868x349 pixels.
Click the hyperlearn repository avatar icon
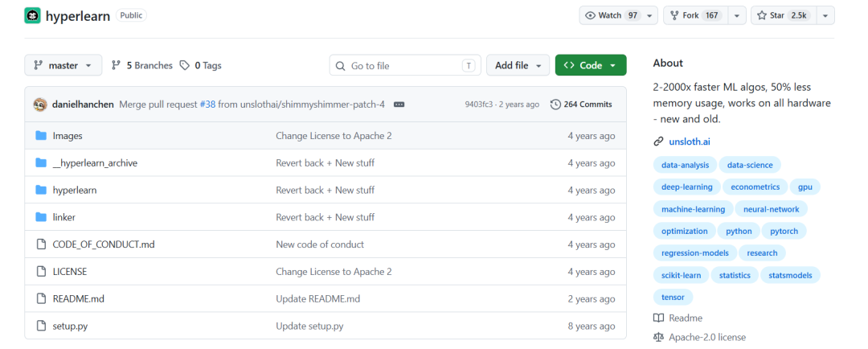click(x=32, y=15)
